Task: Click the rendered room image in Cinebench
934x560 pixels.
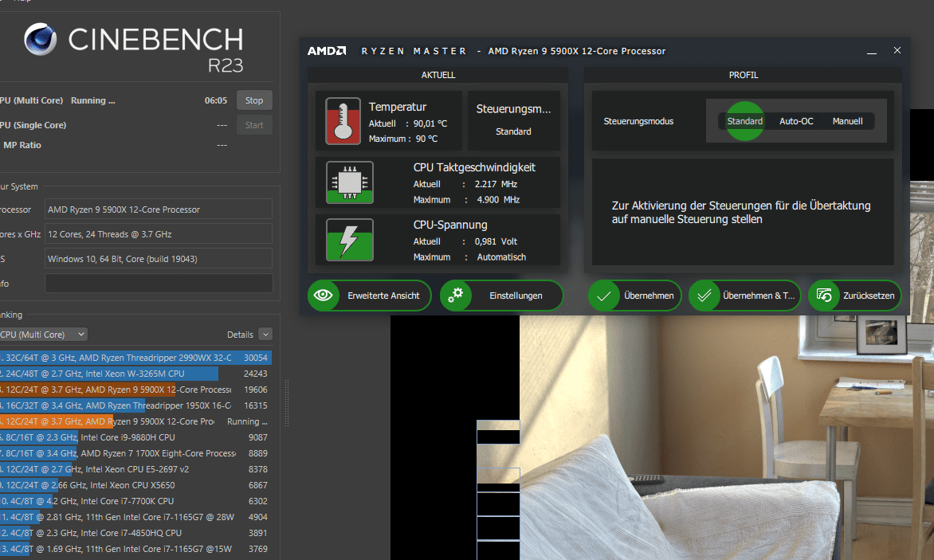Action: (727, 437)
